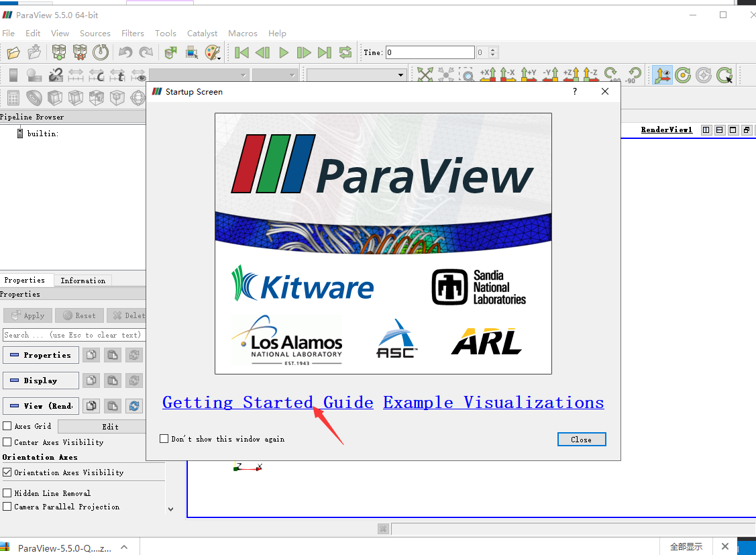Screen dimensions: 756x555
Task: Step to next frame
Action: click(304, 52)
